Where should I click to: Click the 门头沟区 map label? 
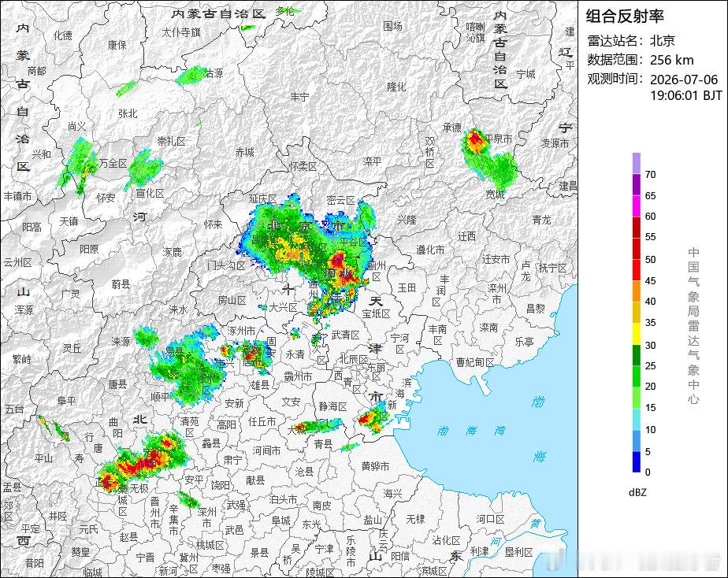[227, 266]
